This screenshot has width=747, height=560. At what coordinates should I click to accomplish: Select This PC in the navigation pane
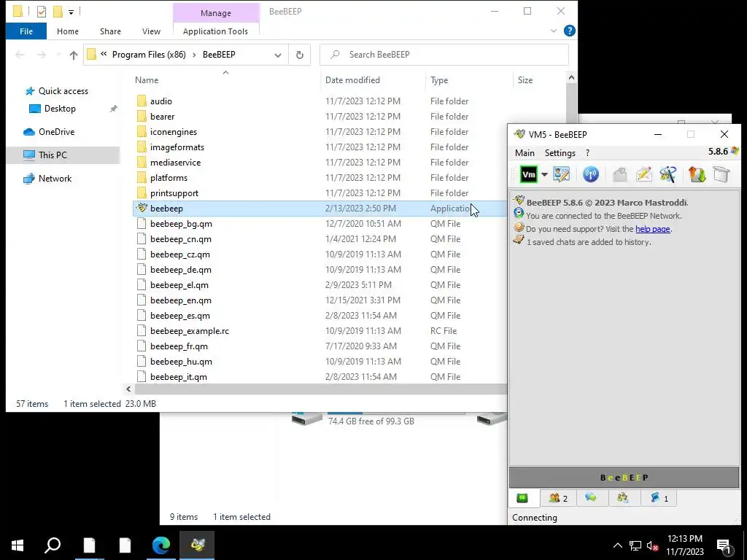click(63, 155)
